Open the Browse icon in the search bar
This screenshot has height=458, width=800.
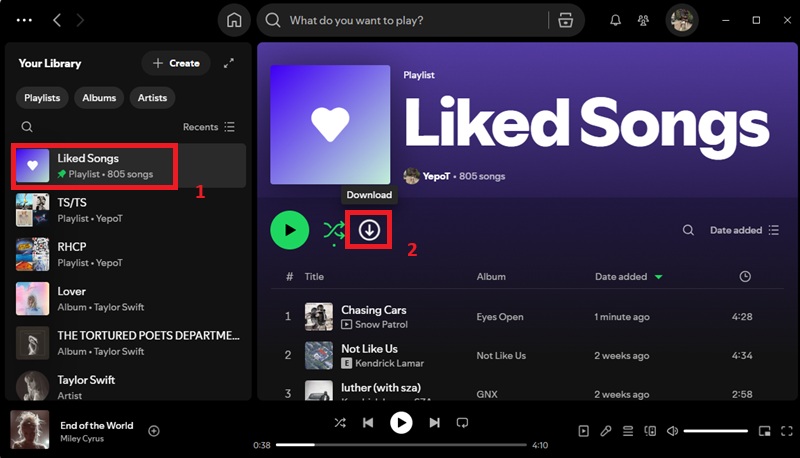coord(565,20)
